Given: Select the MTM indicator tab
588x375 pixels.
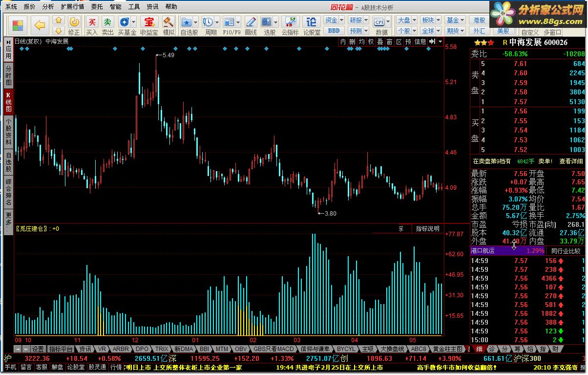Looking at the screenshot, I should tap(222, 349).
